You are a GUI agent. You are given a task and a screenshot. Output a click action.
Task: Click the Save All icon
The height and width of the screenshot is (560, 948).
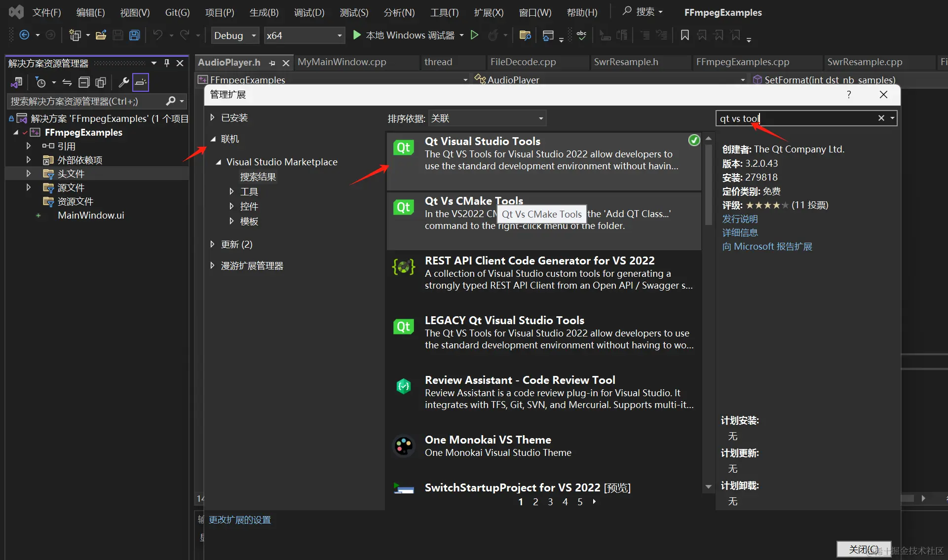coord(135,35)
